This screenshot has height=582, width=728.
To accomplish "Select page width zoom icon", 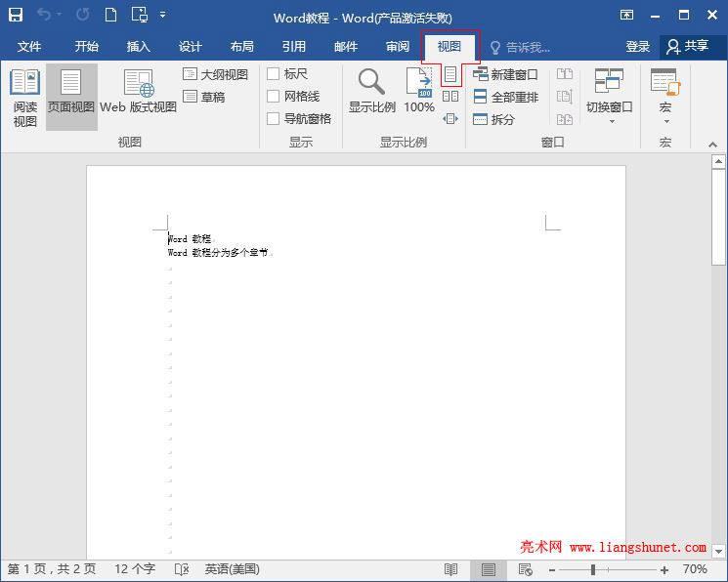I will (x=450, y=119).
